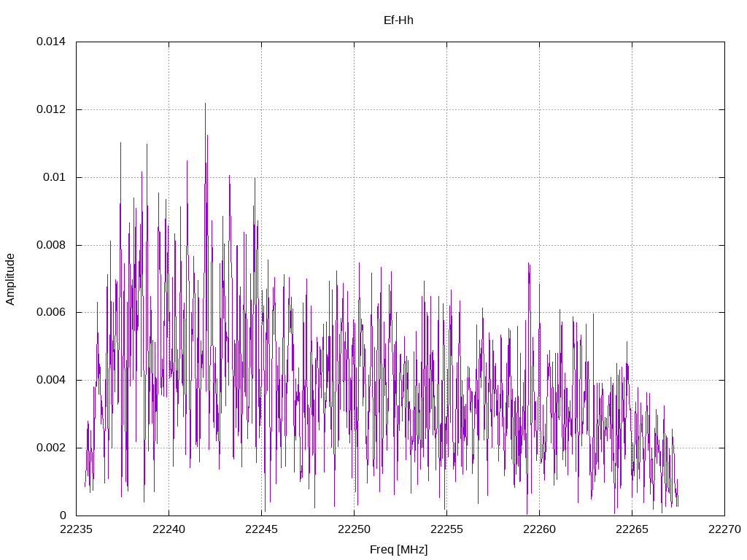
Task: Click the y-axis tick label 0.004
Action: tap(51, 380)
